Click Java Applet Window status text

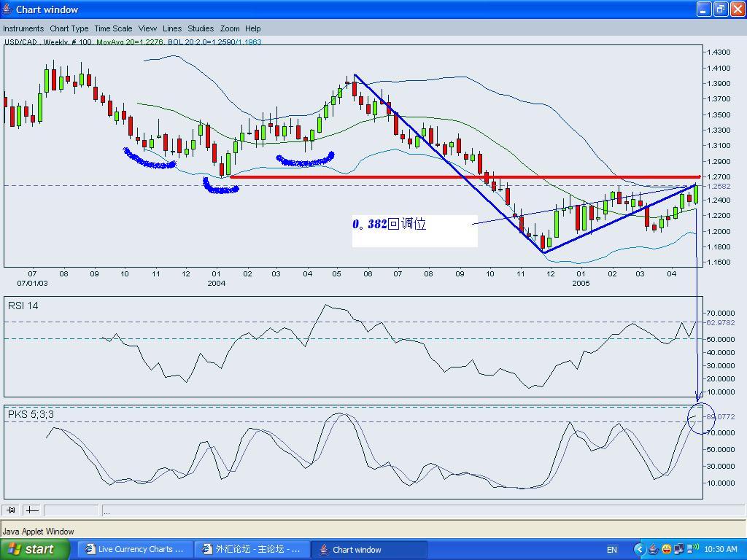(38, 532)
